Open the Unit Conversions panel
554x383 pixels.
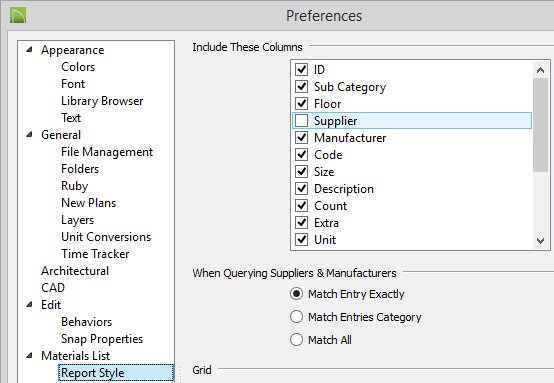click(x=106, y=237)
